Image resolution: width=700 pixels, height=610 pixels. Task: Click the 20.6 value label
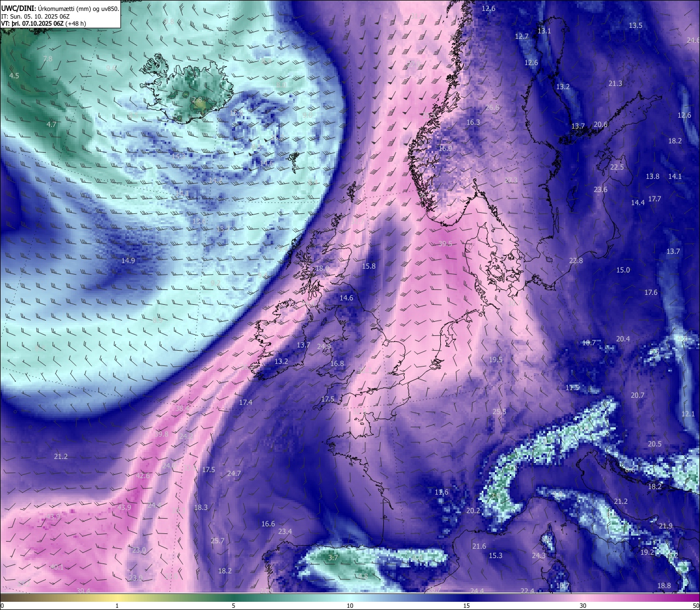click(x=600, y=124)
